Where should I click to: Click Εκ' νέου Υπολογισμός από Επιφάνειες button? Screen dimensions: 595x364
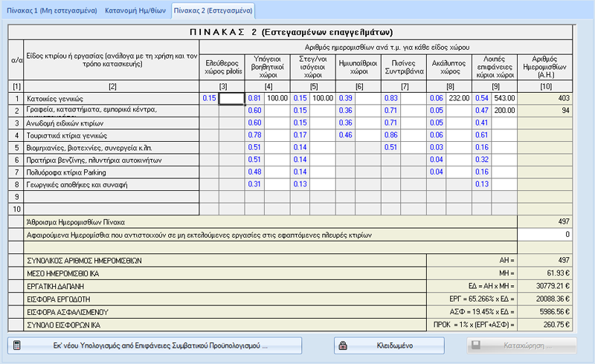pyautogui.click(x=155, y=345)
